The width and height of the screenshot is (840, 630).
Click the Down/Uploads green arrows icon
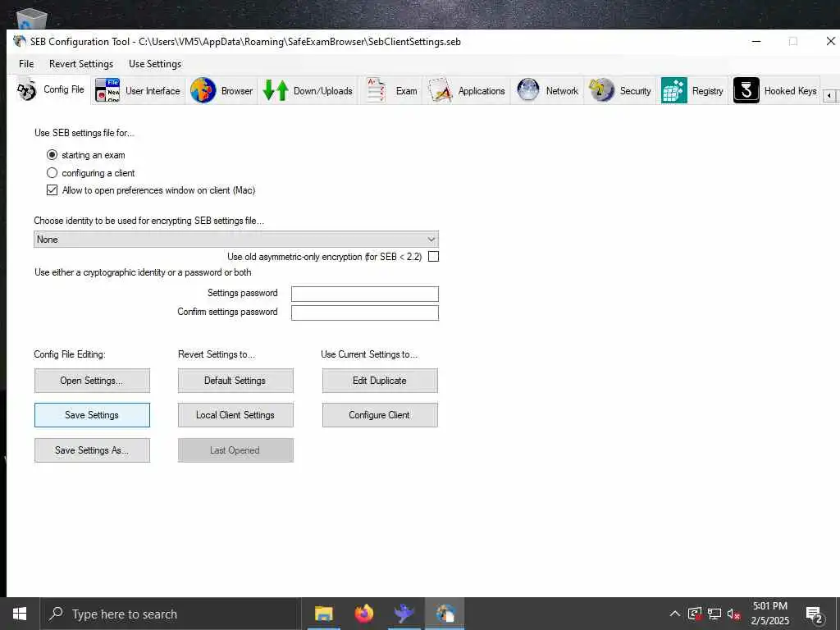[x=276, y=90]
